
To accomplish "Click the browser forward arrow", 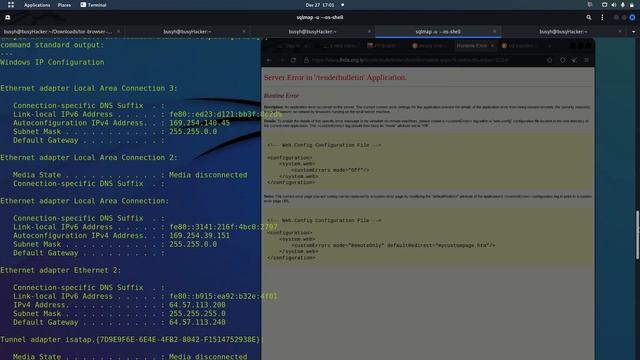I will pyautogui.click(x=281, y=60).
